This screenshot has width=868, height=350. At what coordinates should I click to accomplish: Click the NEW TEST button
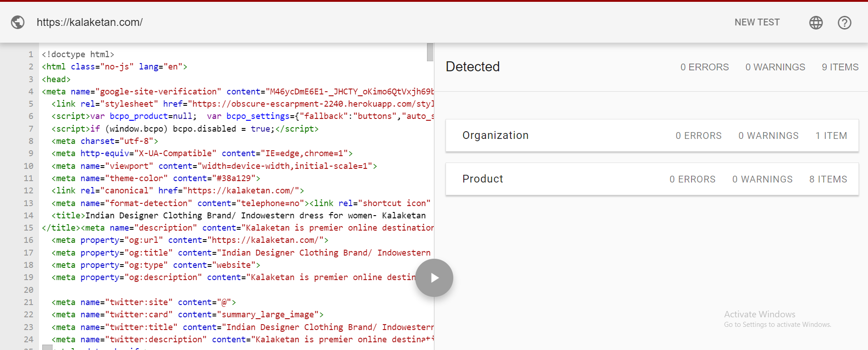click(757, 22)
